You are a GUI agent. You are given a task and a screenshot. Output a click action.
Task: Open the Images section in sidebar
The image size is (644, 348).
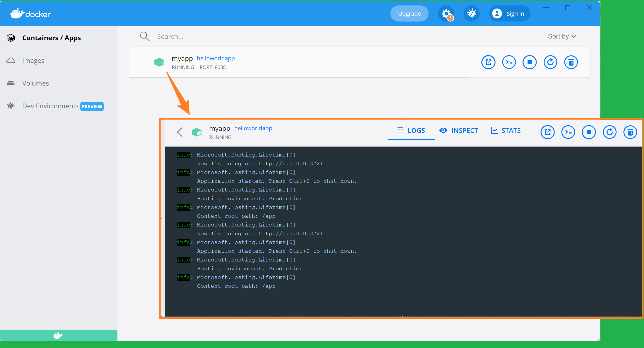[33, 61]
